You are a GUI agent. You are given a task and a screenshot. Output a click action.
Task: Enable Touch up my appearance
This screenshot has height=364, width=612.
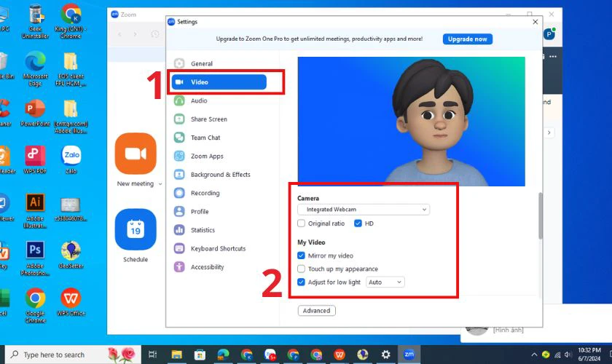[x=301, y=269]
